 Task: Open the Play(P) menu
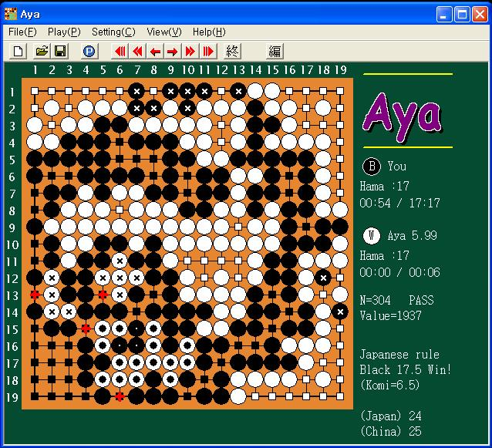[64, 32]
